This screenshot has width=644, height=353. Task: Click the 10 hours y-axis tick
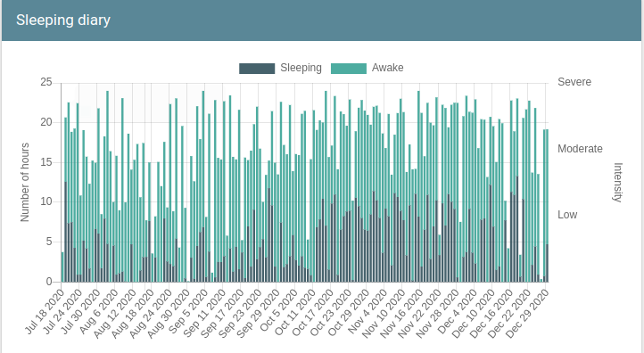(46, 201)
